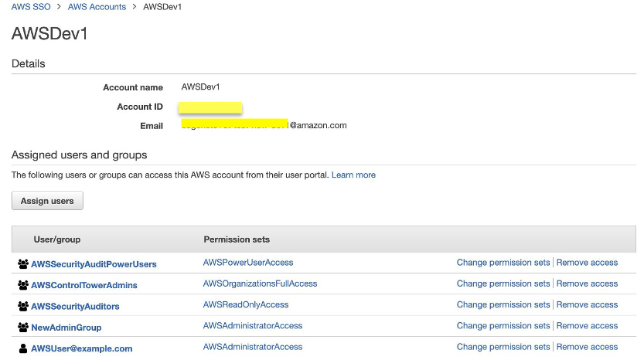The width and height of the screenshot is (644, 360).
Task: Change permission sets for AWSSecurityAuditPowerUsers
Action: (503, 263)
